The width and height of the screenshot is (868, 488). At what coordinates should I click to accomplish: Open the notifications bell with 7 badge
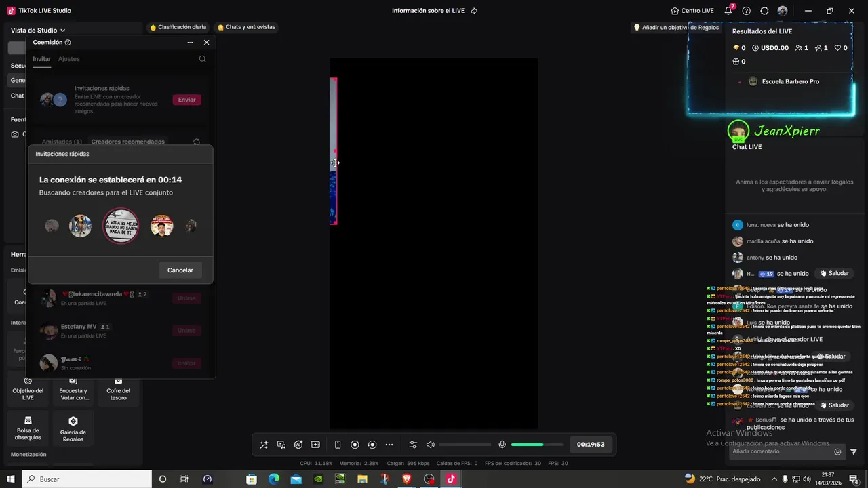tap(729, 10)
